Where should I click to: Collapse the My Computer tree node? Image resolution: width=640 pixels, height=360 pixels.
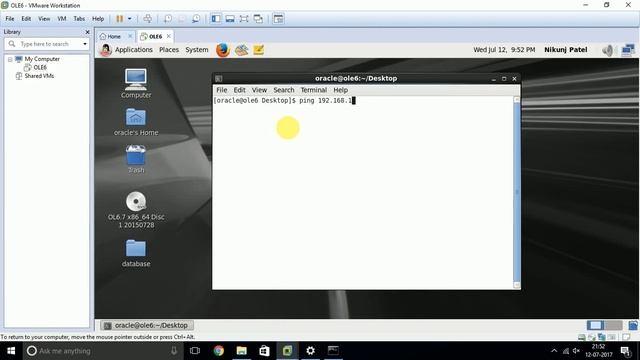click(10, 60)
